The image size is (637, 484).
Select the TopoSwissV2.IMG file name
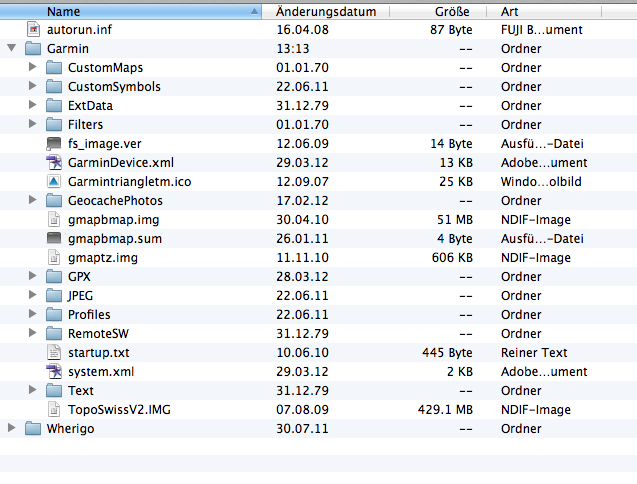coord(119,410)
